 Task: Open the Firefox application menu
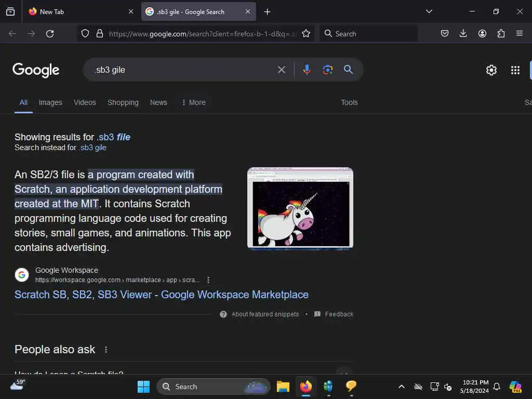(x=520, y=33)
